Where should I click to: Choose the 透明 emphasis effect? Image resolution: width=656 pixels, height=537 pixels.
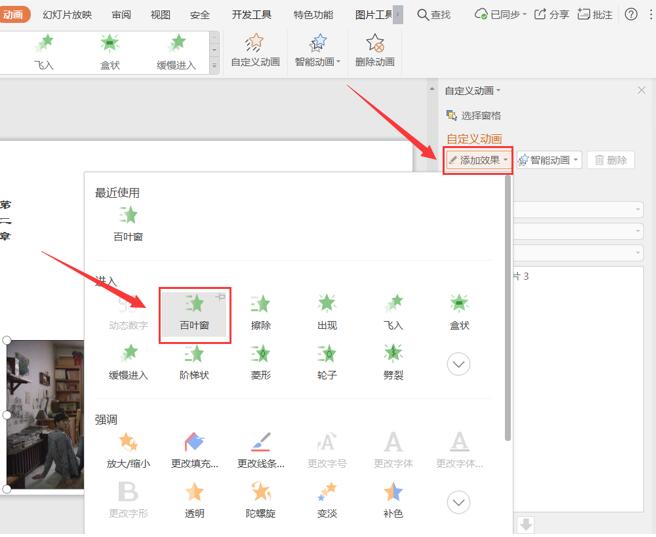click(195, 501)
